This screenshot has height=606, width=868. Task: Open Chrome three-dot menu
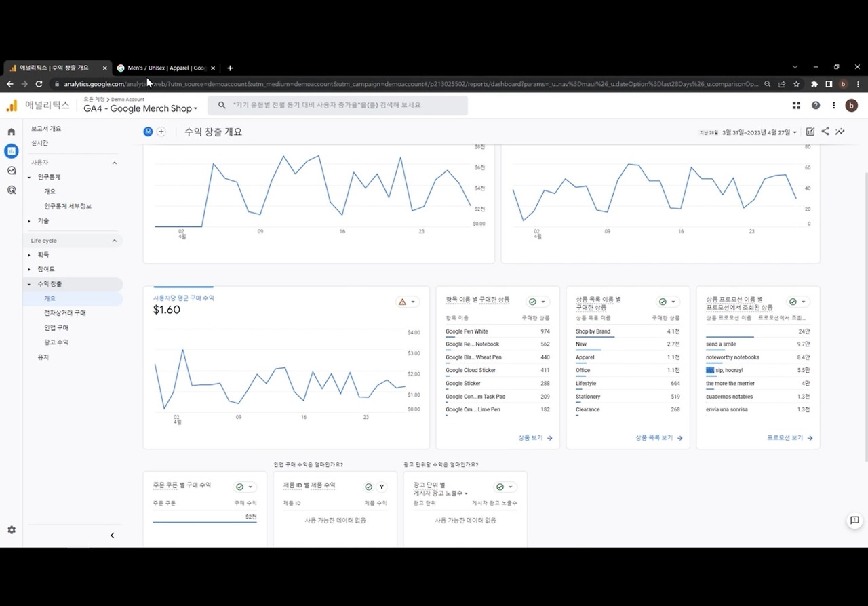click(858, 84)
